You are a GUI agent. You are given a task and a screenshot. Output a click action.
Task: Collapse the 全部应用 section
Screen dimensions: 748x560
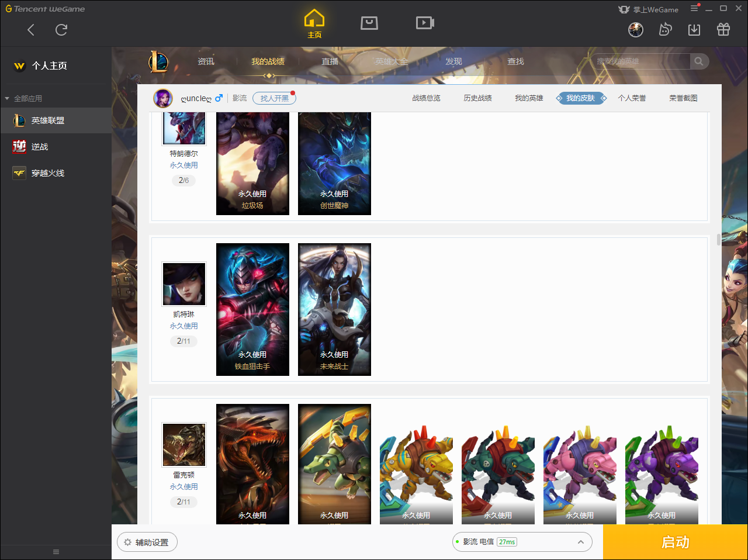tap(23, 98)
